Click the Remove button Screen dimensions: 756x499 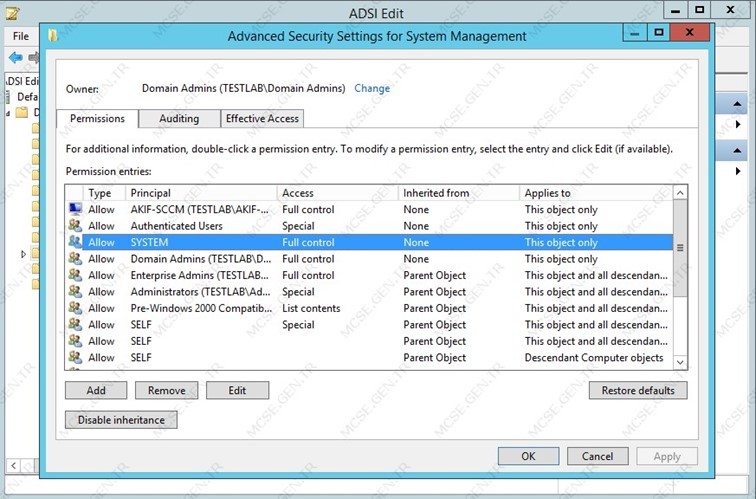pos(166,391)
